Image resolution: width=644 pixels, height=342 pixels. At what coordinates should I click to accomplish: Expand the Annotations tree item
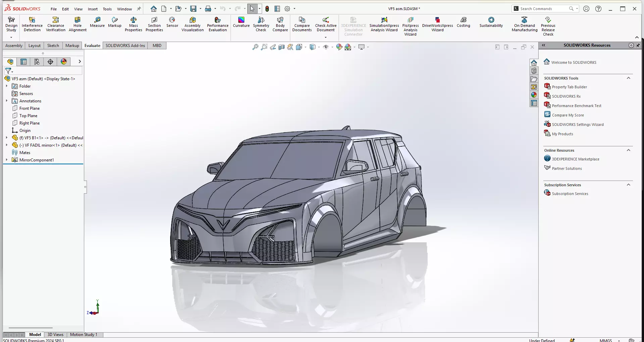(x=7, y=101)
